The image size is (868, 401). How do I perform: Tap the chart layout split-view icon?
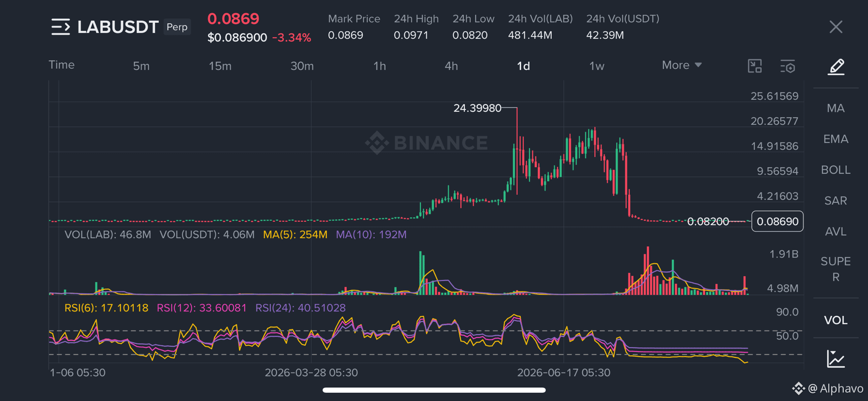click(755, 66)
